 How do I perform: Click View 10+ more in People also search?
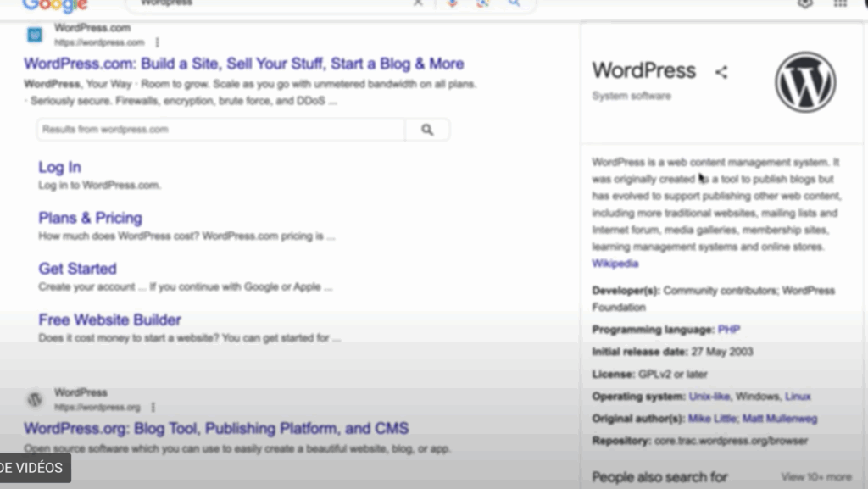click(x=816, y=477)
